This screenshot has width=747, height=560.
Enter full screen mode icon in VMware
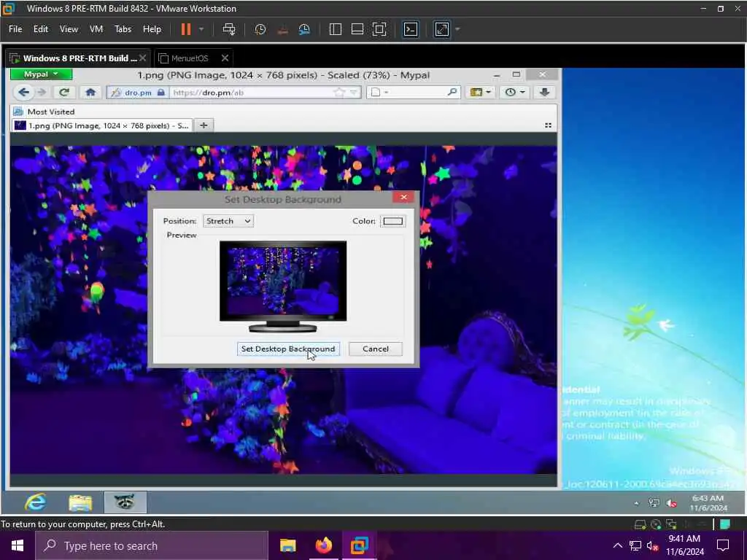point(379,29)
